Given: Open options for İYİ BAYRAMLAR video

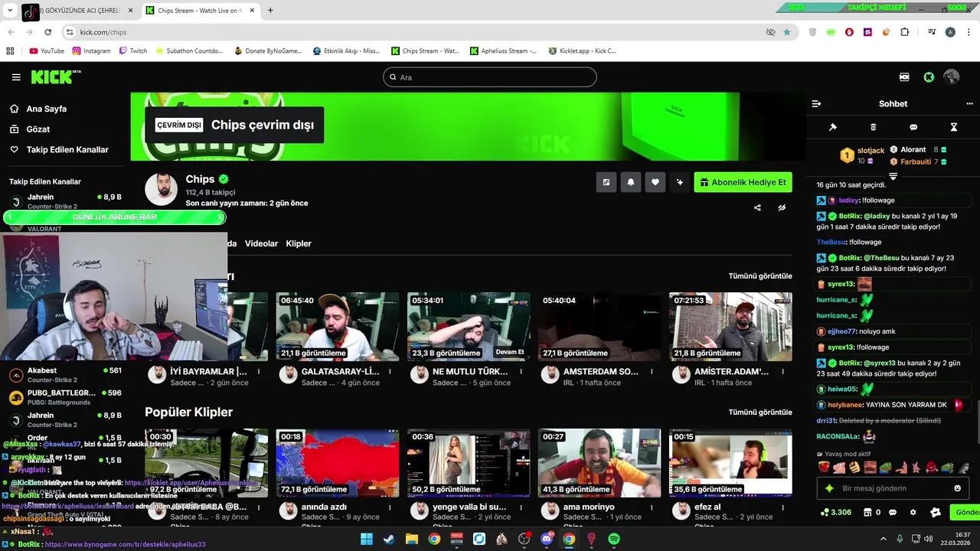Looking at the screenshot, I should pos(259,372).
